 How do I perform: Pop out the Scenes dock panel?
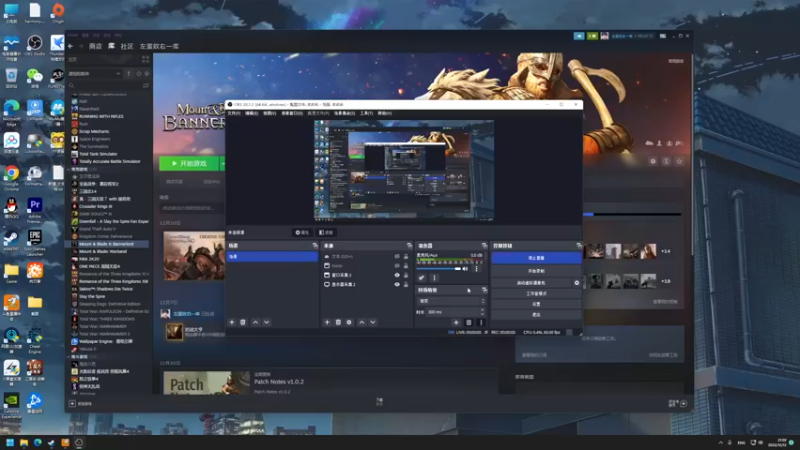point(315,246)
